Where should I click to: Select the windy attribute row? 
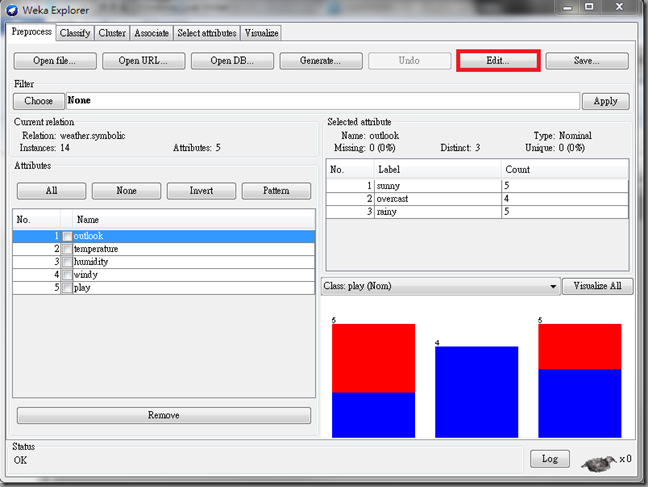click(164, 275)
